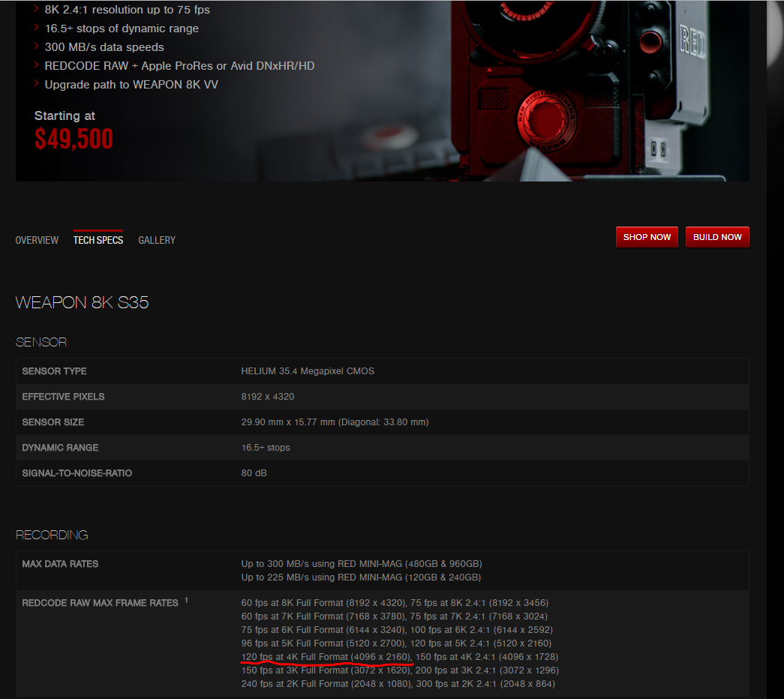The height and width of the screenshot is (699, 784).
Task: Click the SENSOR TYPE row label
Action: [54, 371]
